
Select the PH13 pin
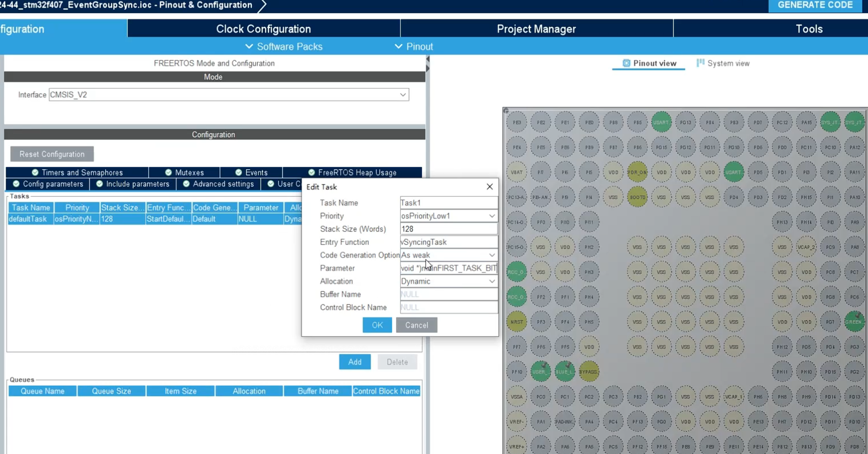click(782, 222)
